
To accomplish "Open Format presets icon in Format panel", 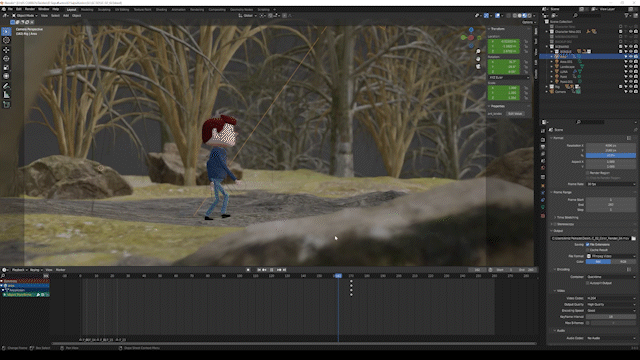I will (x=629, y=138).
